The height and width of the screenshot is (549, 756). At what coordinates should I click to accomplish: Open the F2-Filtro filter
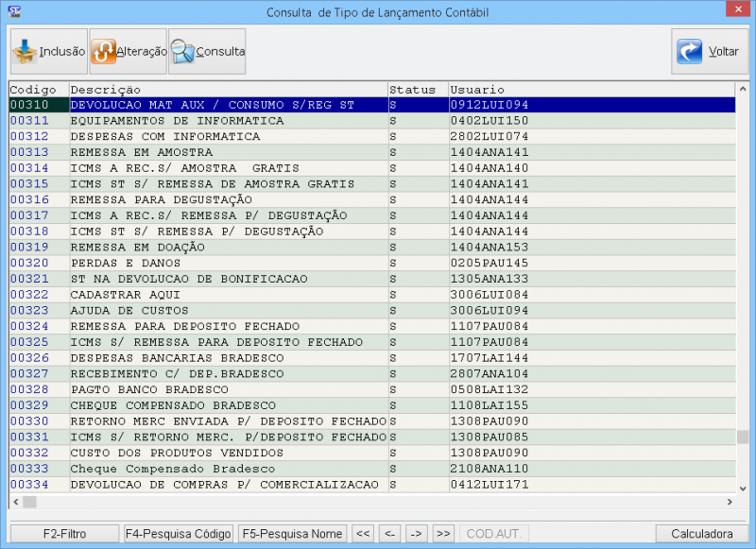tap(64, 534)
